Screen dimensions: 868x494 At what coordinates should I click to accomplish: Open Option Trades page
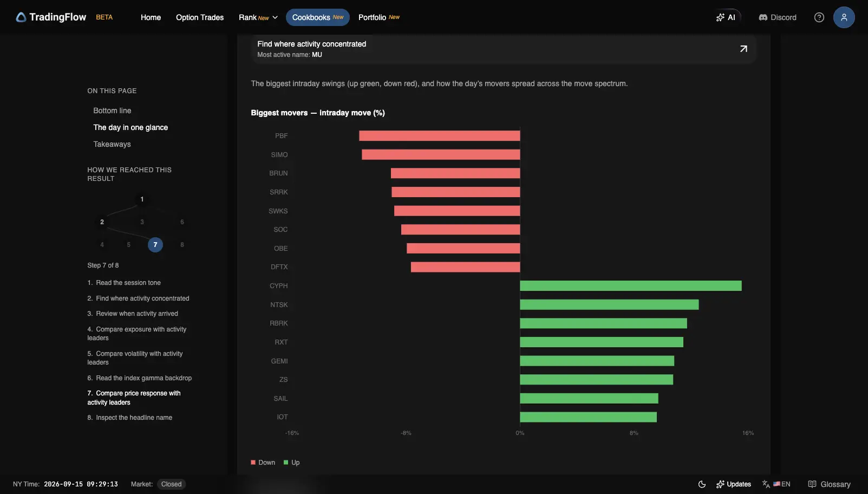pyautogui.click(x=200, y=17)
